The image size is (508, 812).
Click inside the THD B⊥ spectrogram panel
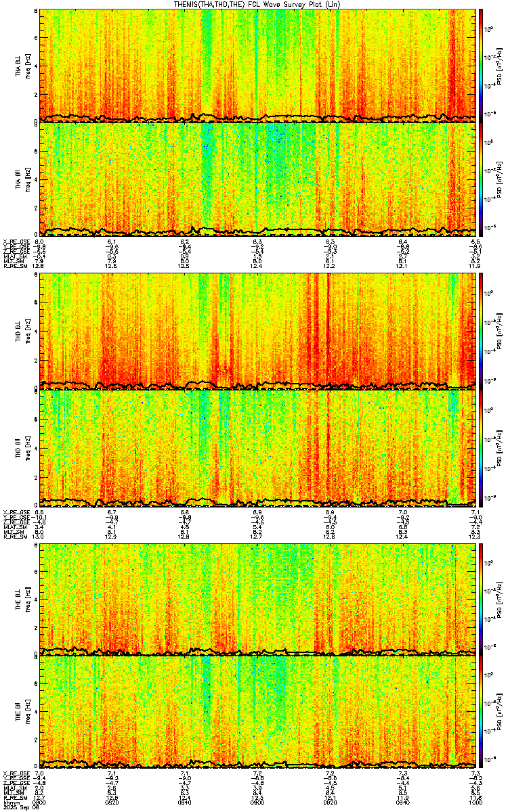[x=259, y=331]
